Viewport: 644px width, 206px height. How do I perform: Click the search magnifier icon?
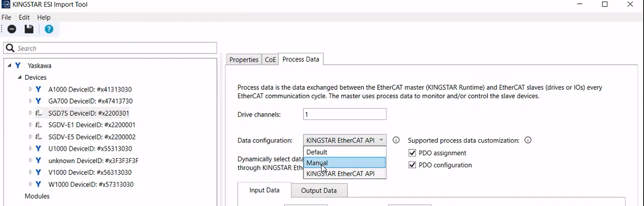pyautogui.click(x=10, y=48)
